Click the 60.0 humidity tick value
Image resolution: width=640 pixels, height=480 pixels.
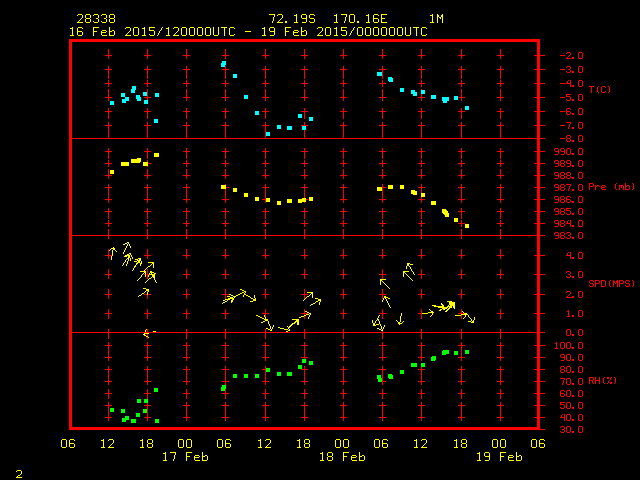tap(571, 394)
